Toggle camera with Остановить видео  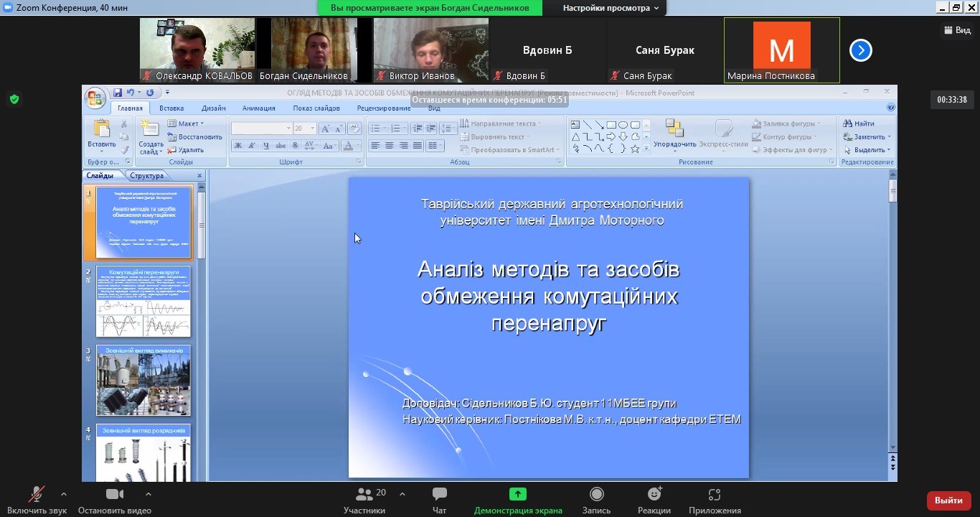(115, 500)
